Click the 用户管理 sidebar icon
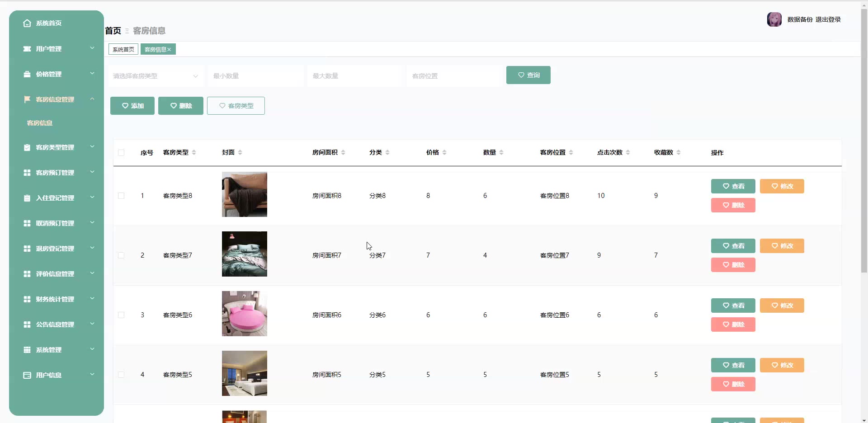The height and width of the screenshot is (423, 868). [x=27, y=49]
